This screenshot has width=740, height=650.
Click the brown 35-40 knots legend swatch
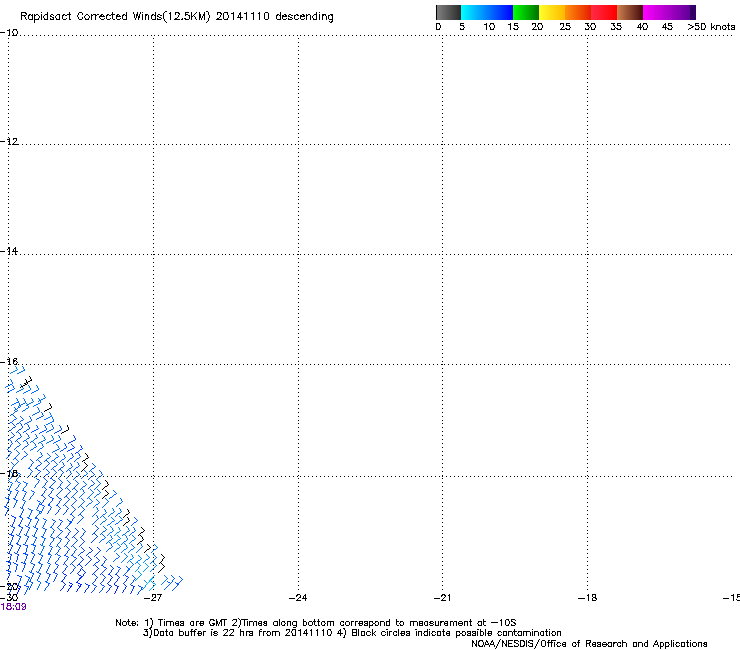(630, 12)
